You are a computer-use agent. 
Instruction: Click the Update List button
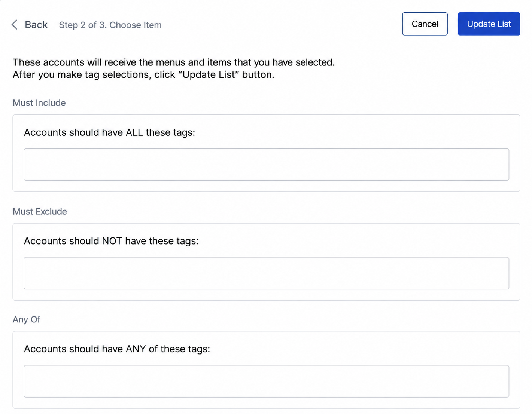point(489,24)
